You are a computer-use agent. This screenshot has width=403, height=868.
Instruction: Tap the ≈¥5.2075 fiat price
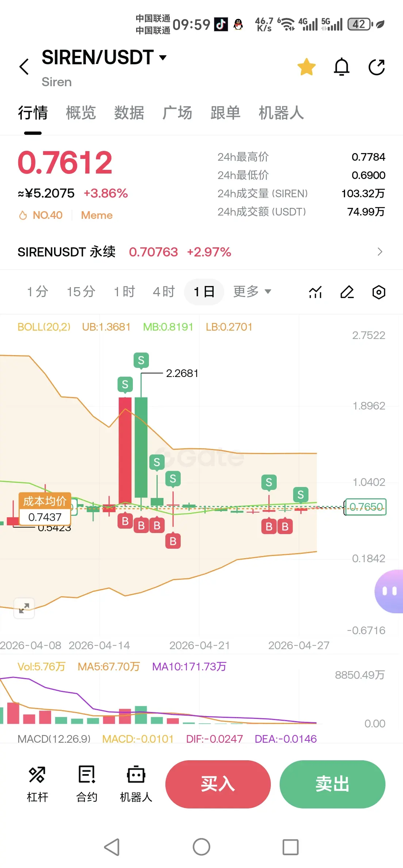[46, 193]
